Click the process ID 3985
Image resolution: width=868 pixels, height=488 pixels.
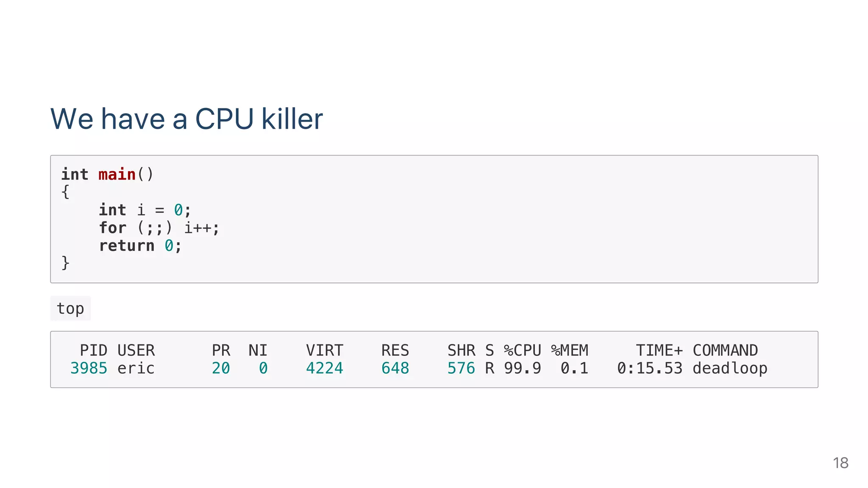(89, 368)
